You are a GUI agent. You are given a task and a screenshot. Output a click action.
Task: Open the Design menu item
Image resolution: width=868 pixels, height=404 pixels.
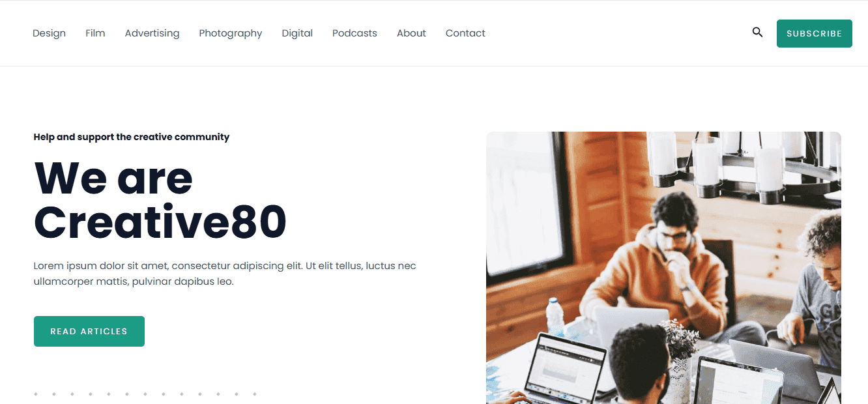pos(49,33)
